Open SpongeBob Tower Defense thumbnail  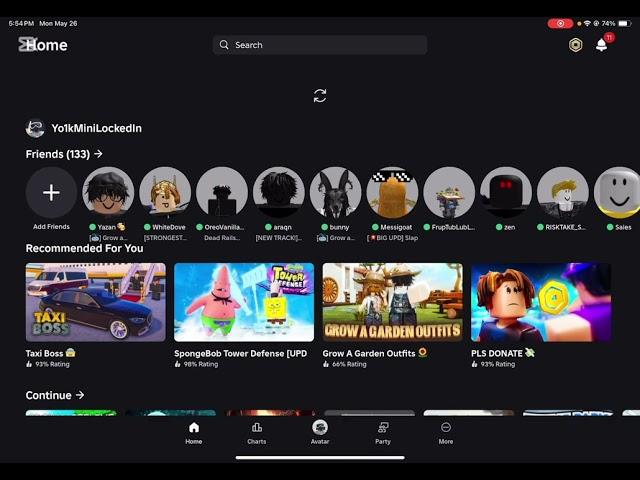(244, 302)
